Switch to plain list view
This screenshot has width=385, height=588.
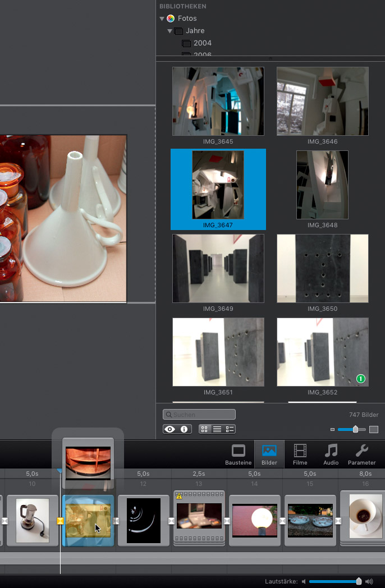pos(217,429)
